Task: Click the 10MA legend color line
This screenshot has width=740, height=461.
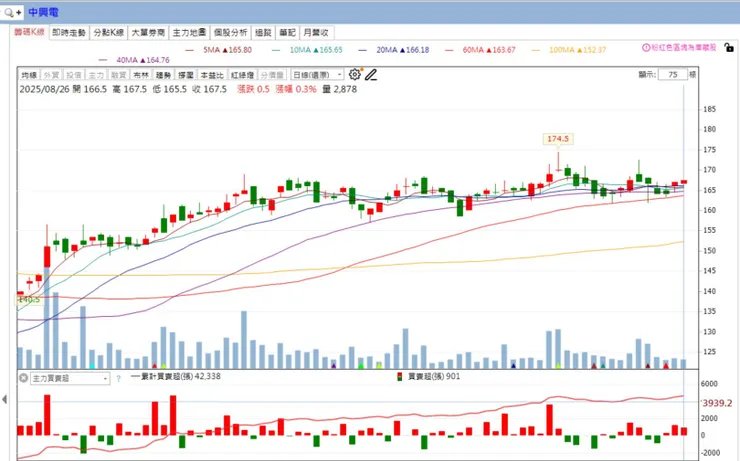Action: pos(276,50)
